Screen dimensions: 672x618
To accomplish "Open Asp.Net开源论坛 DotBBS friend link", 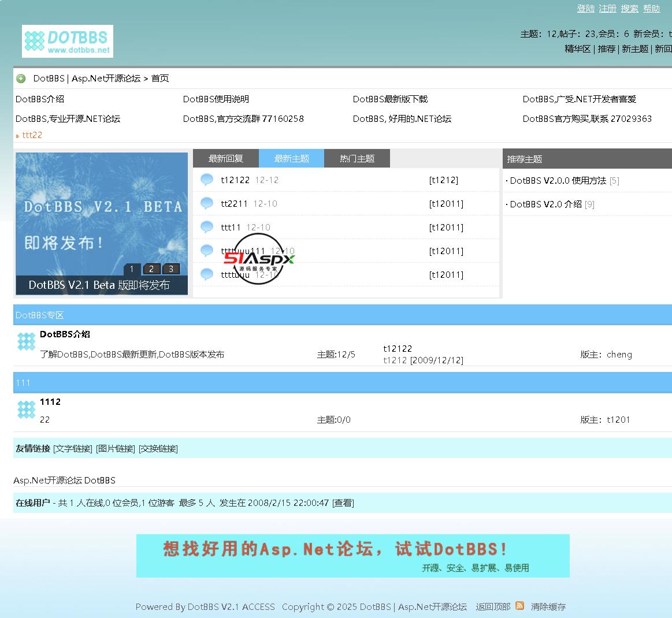I will click(x=64, y=480).
